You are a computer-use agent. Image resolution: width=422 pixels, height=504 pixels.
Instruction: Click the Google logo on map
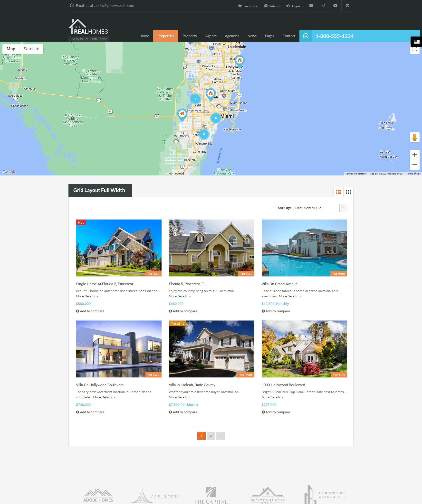[9, 172]
